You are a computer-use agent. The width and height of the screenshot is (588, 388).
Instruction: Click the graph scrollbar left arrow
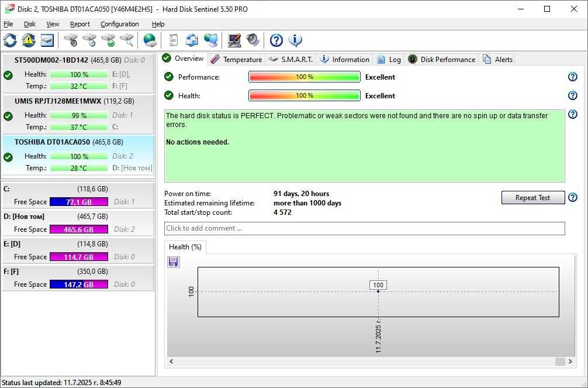point(171,361)
